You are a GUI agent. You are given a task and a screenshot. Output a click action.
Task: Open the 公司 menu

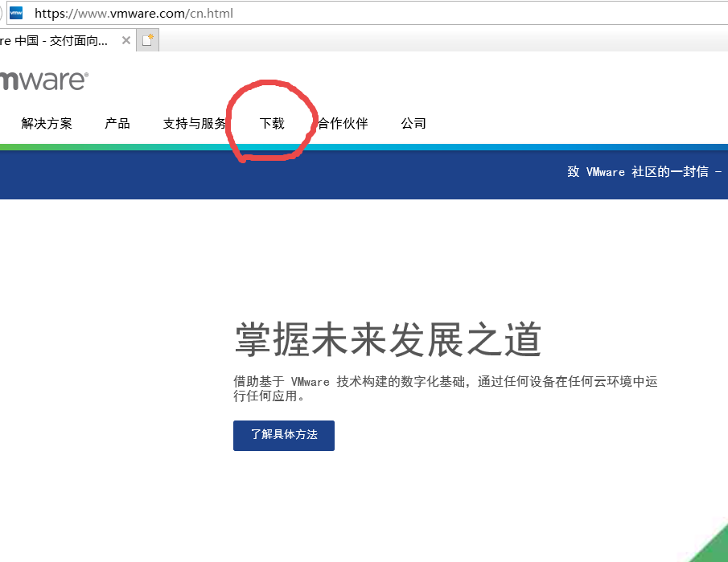413,124
